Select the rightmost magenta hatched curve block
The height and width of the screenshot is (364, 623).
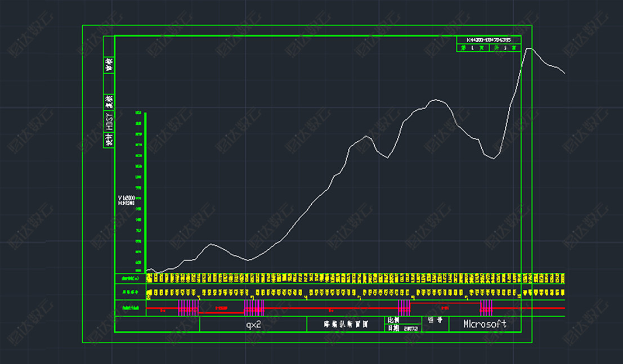(486, 307)
